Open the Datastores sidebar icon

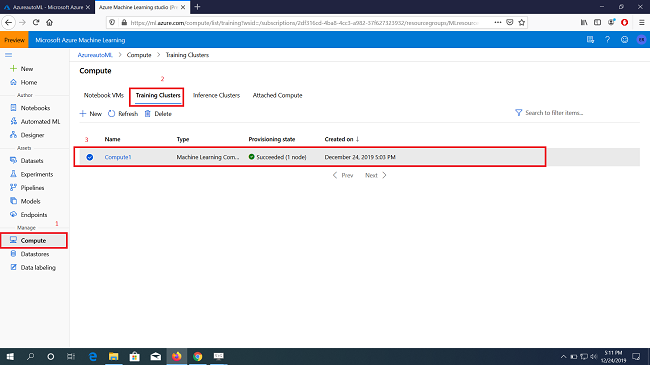[13, 254]
